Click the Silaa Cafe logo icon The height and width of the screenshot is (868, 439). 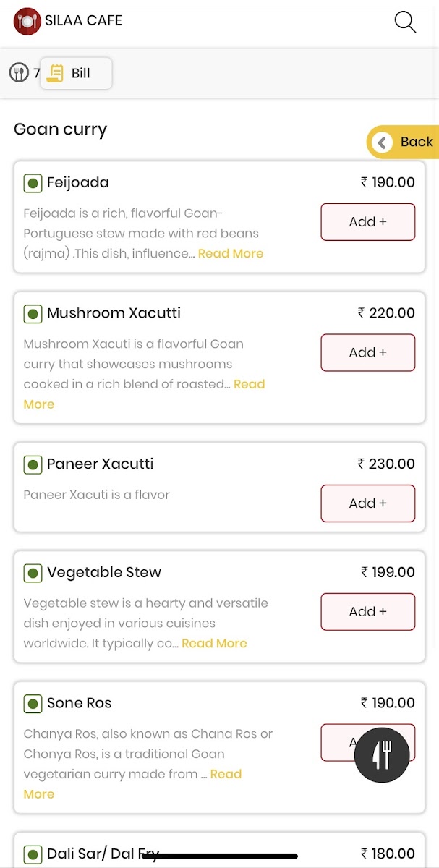[x=27, y=21]
